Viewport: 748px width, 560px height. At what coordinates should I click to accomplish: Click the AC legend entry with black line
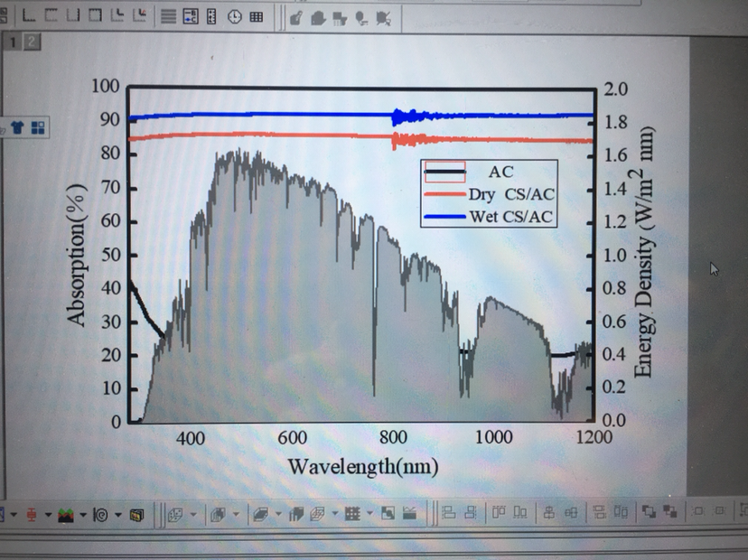[x=469, y=172]
